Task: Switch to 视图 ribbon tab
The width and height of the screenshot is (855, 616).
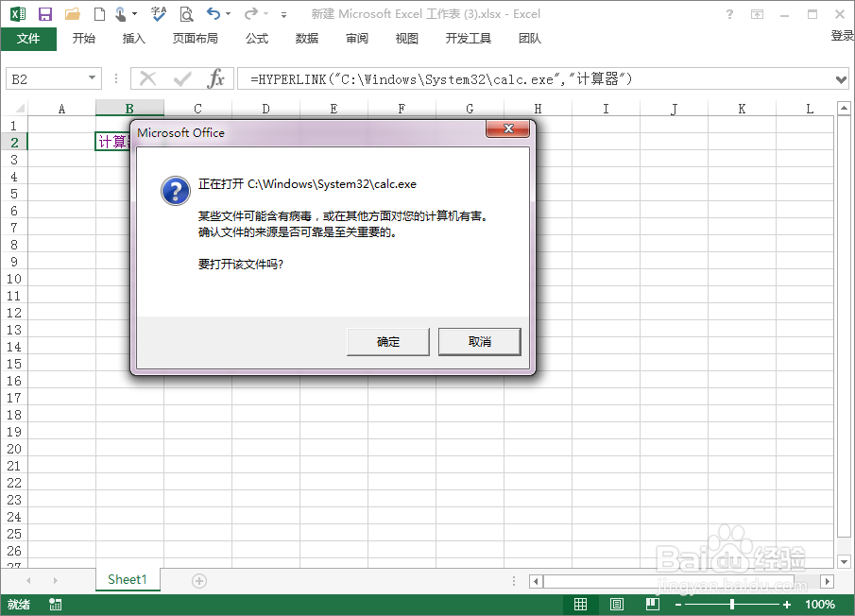Action: pos(407,38)
